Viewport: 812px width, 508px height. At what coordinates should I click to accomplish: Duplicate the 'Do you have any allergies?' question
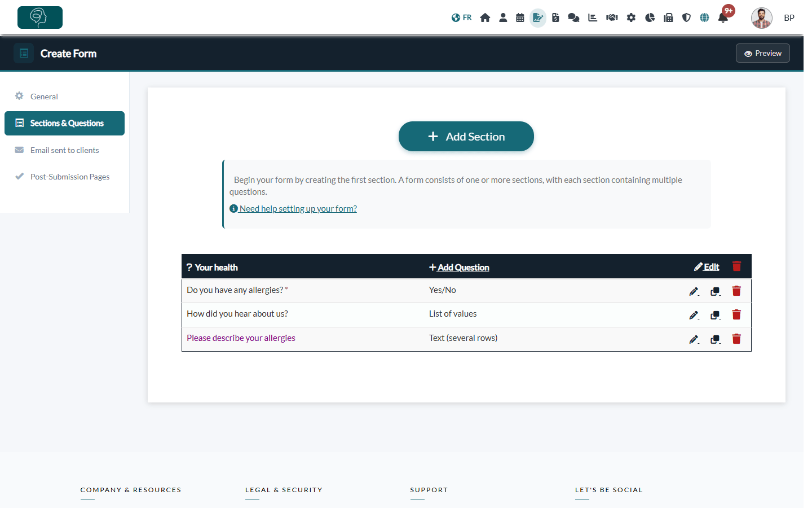716,291
